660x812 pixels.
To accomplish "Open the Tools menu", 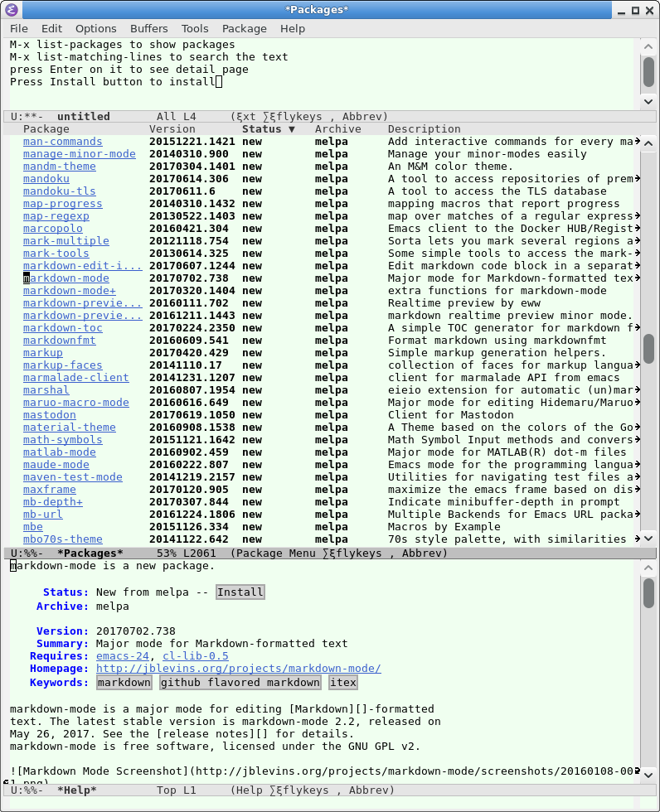I will (x=195, y=28).
